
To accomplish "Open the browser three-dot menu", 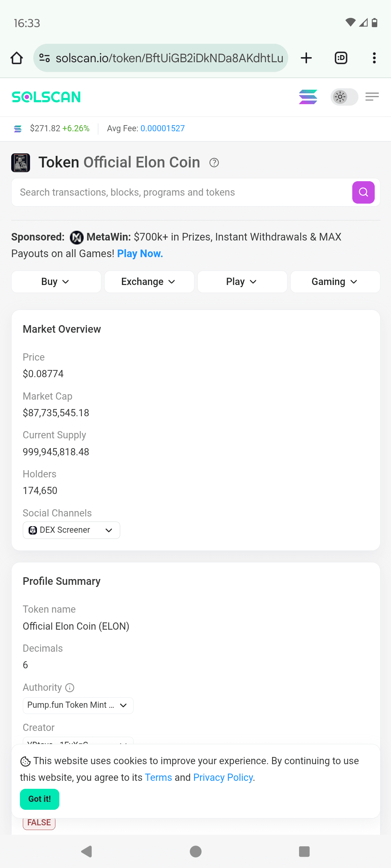I will pos(374,58).
